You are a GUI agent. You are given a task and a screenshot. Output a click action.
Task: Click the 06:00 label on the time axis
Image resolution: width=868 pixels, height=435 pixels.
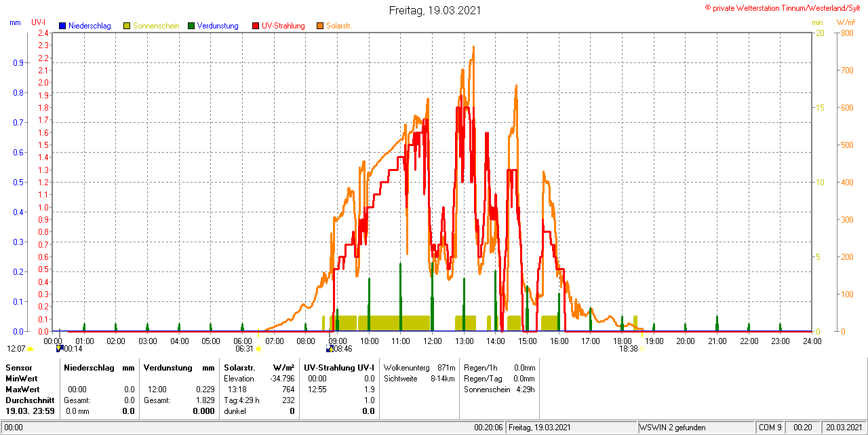pos(243,341)
